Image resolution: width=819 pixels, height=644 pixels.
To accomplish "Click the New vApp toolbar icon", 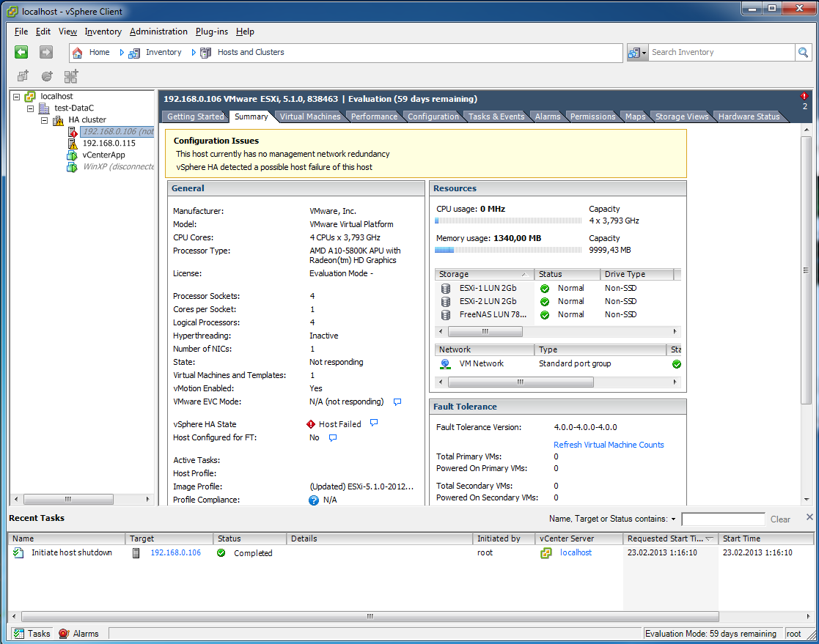I will (x=71, y=76).
